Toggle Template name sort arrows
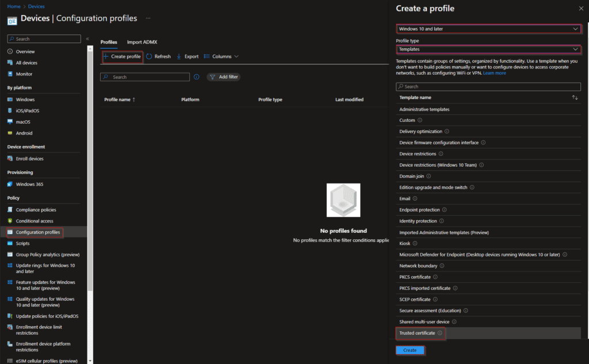This screenshot has height=364, width=589. pyautogui.click(x=575, y=98)
